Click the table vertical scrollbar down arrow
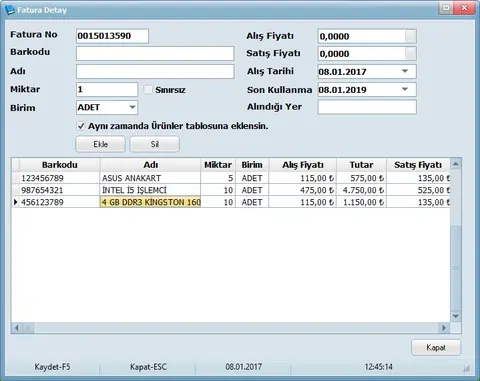The width and height of the screenshot is (480, 381). 456,316
